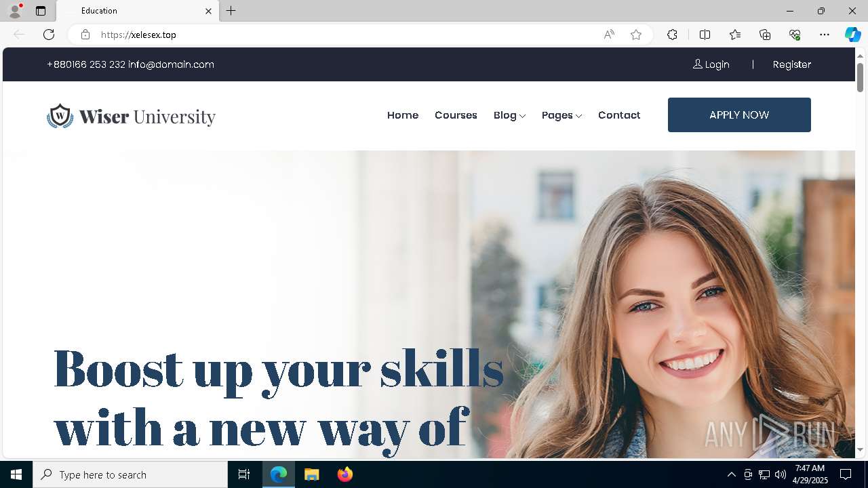Open Settings and more ellipsis menu
The height and width of the screenshot is (488, 868).
point(825,35)
